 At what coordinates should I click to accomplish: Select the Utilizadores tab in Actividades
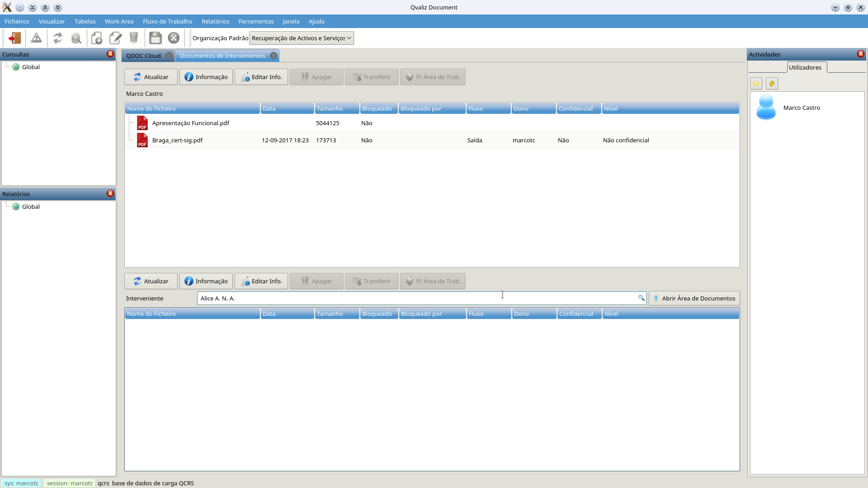[805, 67]
